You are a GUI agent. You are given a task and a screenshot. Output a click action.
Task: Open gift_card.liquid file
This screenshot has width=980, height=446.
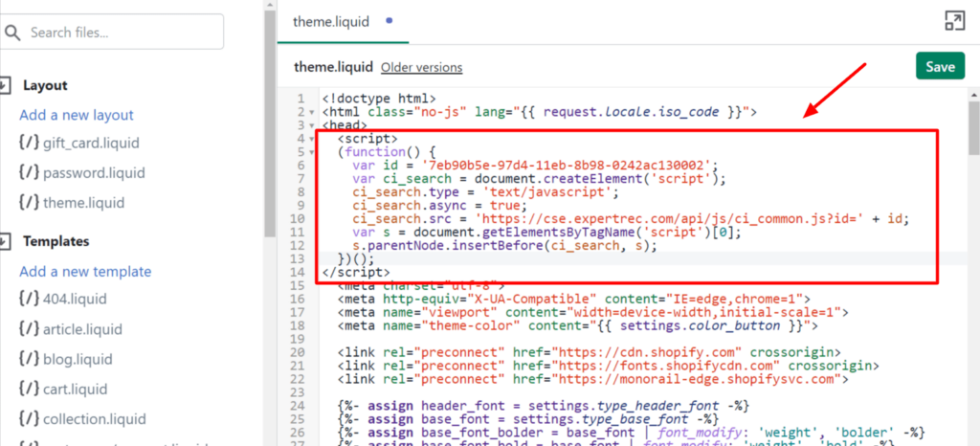[x=91, y=143]
